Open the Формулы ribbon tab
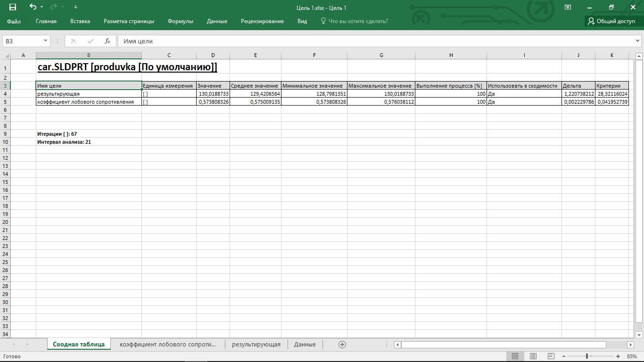This screenshot has height=362, width=644. (x=180, y=21)
